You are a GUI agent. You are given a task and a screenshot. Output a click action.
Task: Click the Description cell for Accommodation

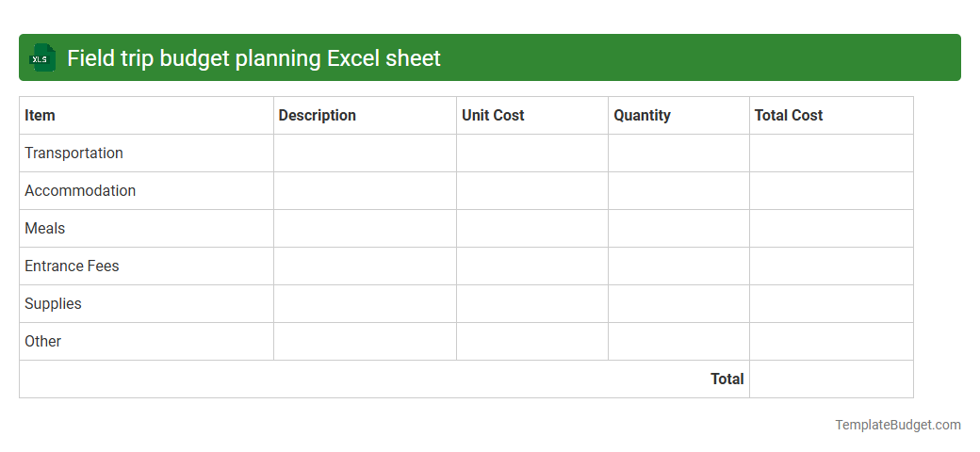click(x=365, y=191)
